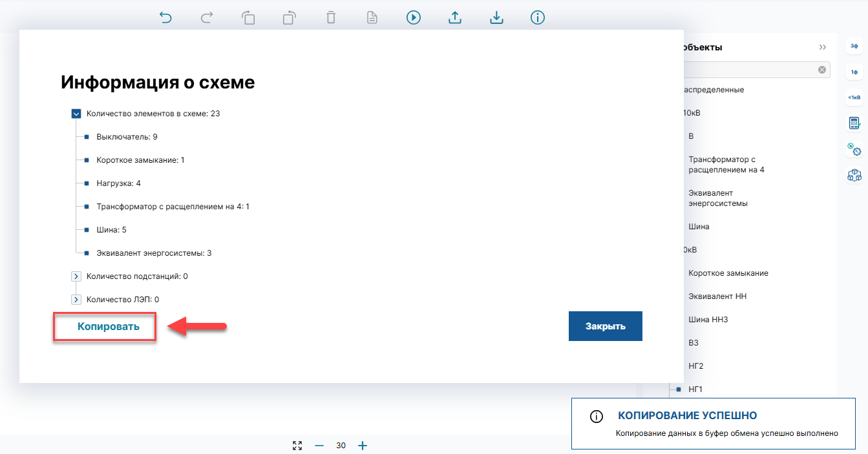Image resolution: width=868 pixels, height=454 pixels.
Task: Zoom in with the plus button
Action: 363,446
